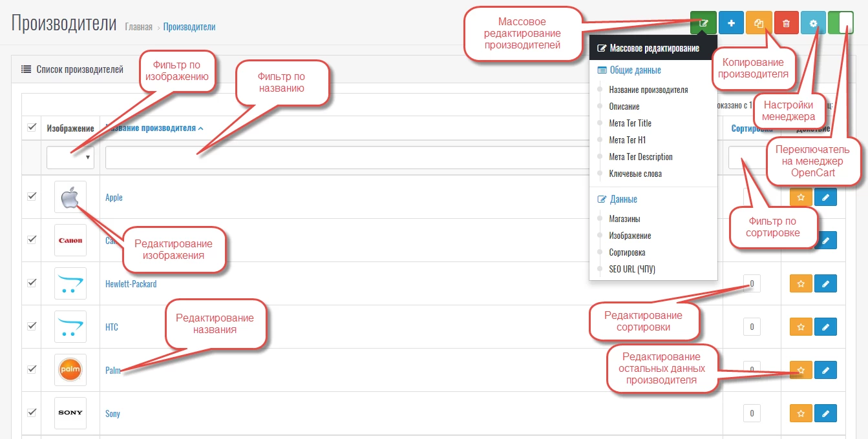The height and width of the screenshot is (439, 868).
Task: Click the Apple manufacturer name link
Action: [x=114, y=198]
